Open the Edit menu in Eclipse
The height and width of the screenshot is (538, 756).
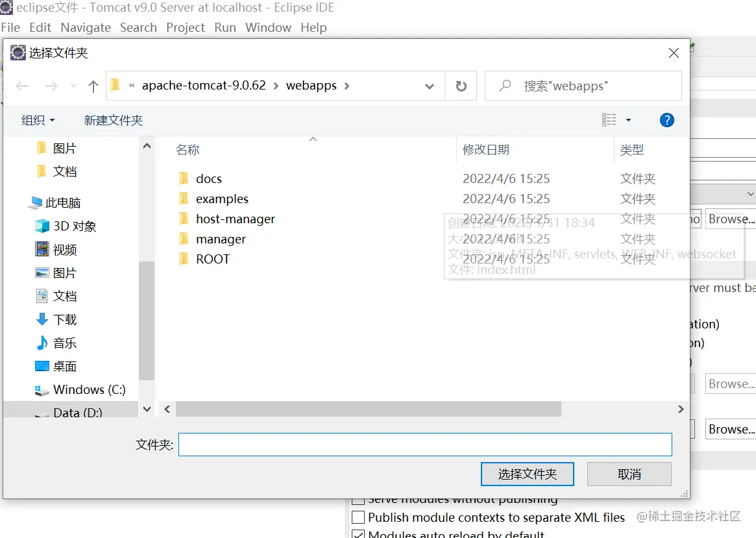click(40, 27)
